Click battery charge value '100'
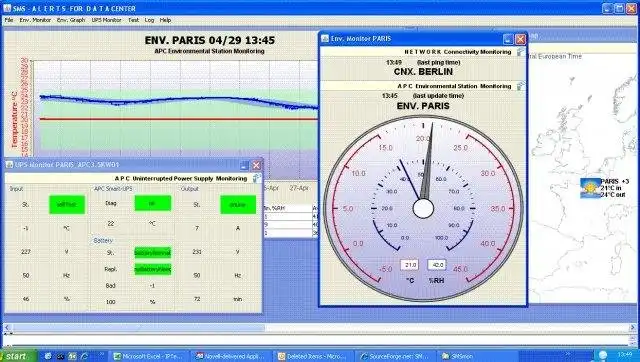The height and width of the screenshot is (362, 640). pos(111,302)
